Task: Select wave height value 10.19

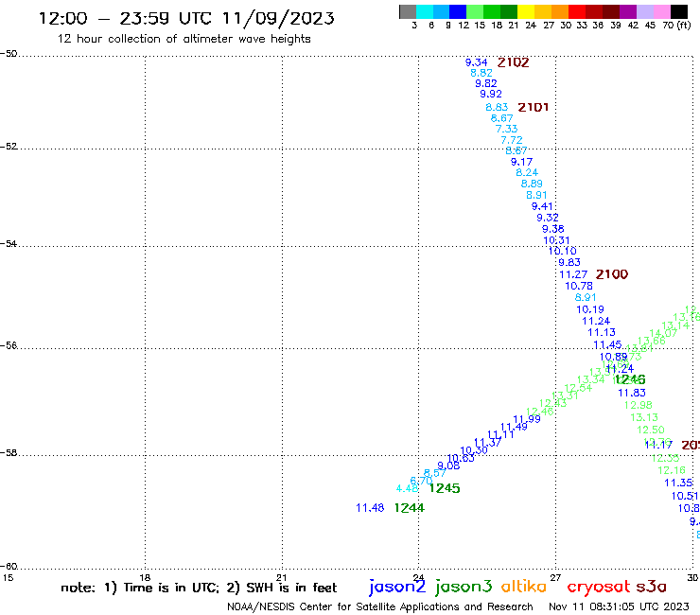Action: pyautogui.click(x=590, y=309)
